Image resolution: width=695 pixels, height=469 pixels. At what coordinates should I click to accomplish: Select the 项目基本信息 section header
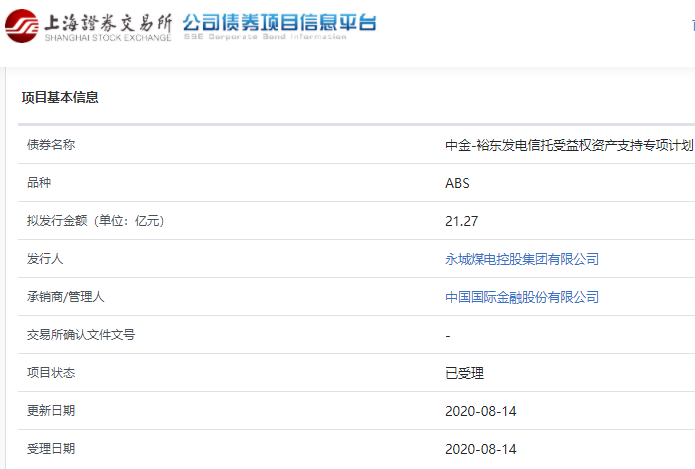click(60, 97)
